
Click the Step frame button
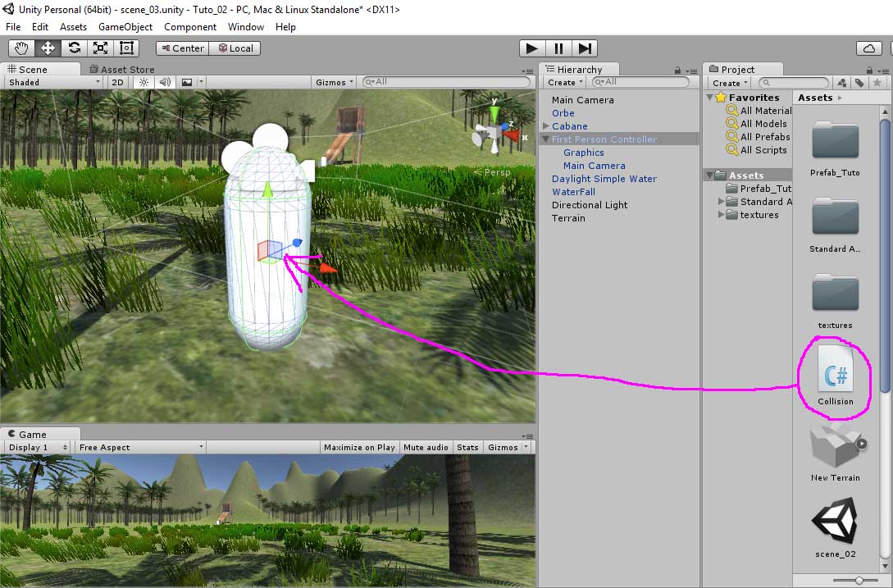tap(585, 48)
